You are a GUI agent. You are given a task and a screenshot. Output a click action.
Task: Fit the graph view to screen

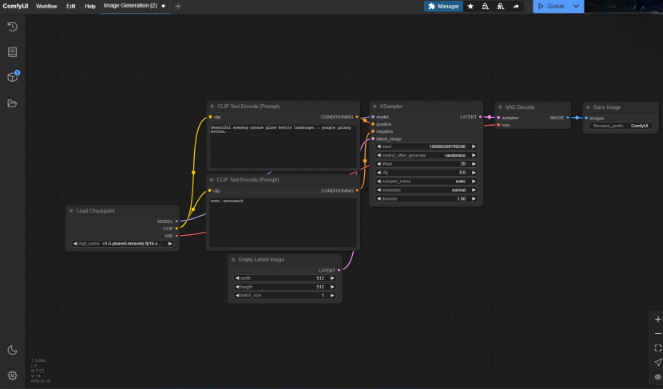click(658, 348)
